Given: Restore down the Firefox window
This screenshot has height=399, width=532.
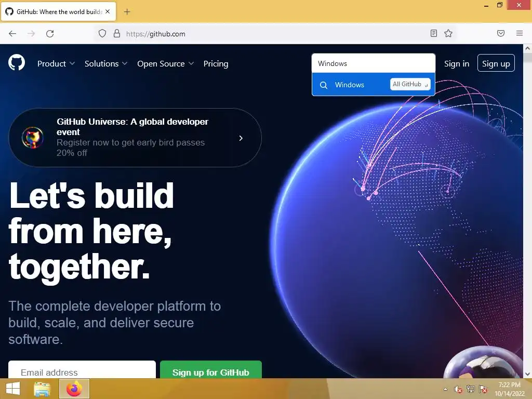Looking at the screenshot, I should (500, 5).
